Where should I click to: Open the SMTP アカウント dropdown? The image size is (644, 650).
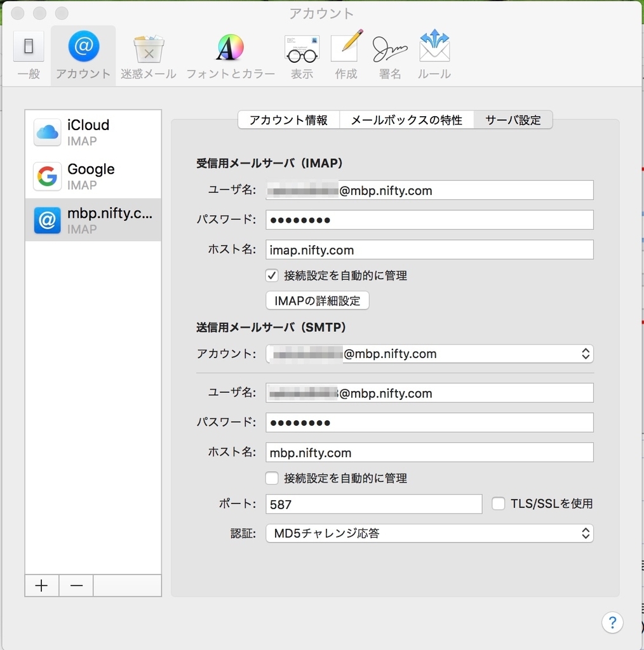pos(429,354)
